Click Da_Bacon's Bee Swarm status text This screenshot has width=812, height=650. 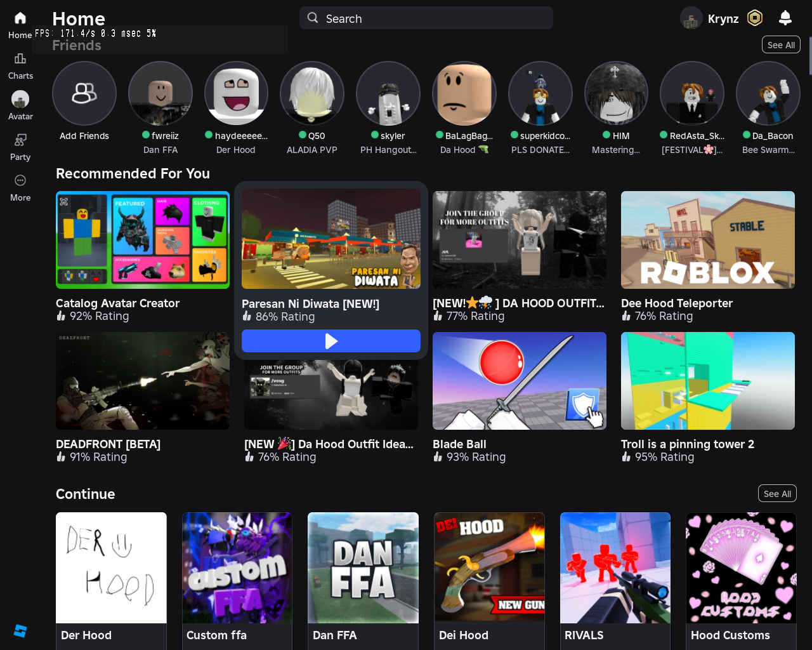[x=768, y=150]
